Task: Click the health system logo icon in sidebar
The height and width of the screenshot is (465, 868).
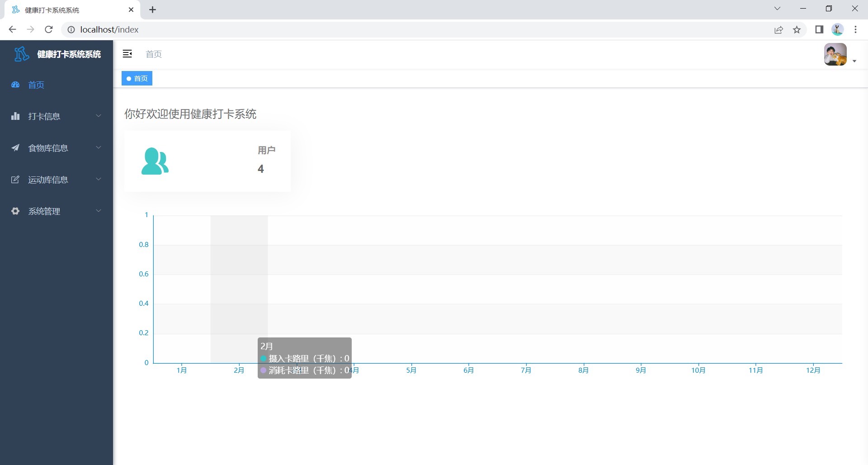Action: click(x=21, y=54)
